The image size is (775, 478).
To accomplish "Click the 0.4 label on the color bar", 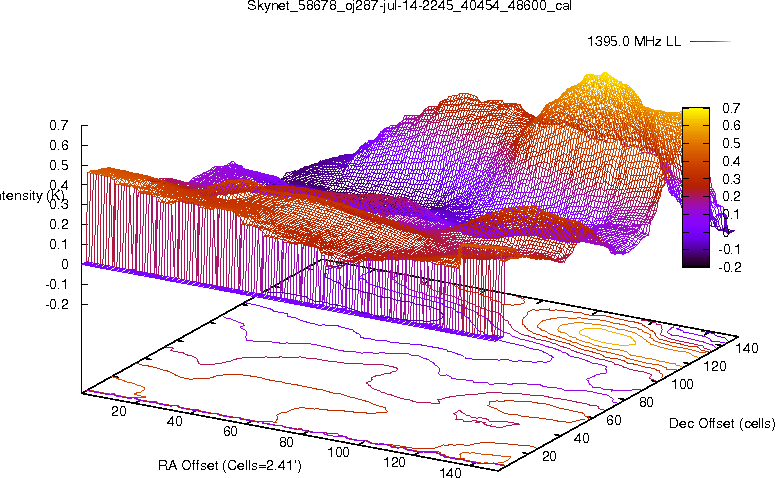I will pos(731,161).
